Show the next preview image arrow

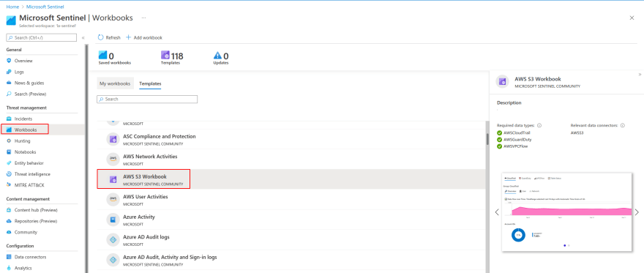[x=637, y=212]
